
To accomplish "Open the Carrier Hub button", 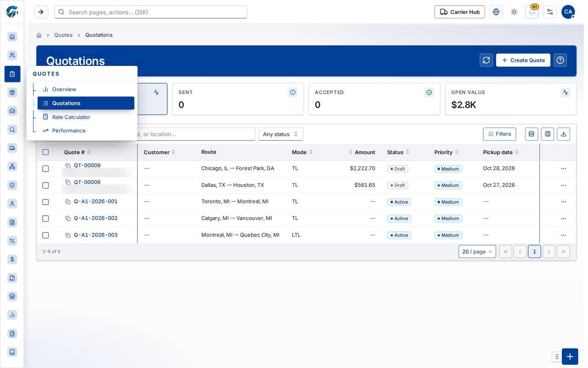I will click(x=459, y=12).
